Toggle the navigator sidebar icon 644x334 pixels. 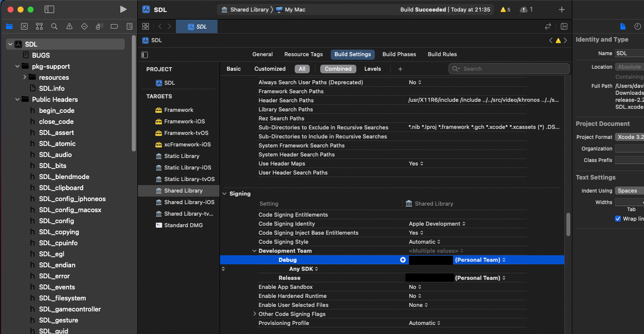49,10
